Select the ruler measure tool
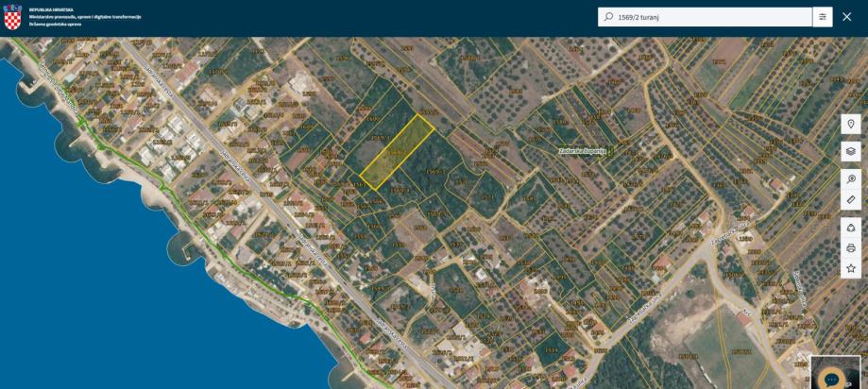The height and width of the screenshot is (389, 868). click(851, 200)
